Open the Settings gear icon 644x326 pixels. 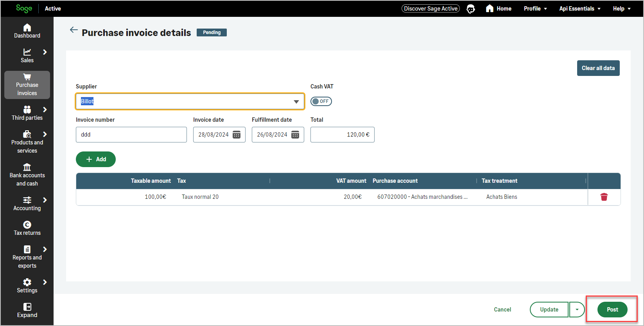[27, 282]
